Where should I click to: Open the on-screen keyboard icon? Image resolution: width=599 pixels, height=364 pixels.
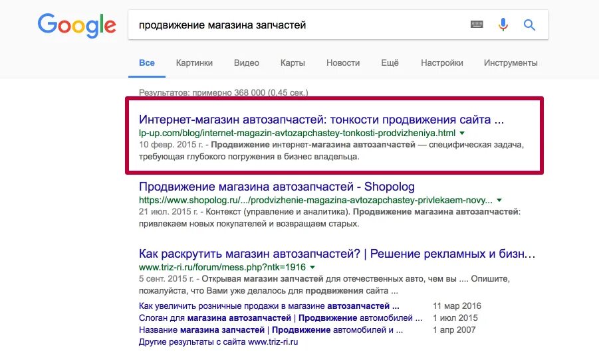(x=477, y=25)
